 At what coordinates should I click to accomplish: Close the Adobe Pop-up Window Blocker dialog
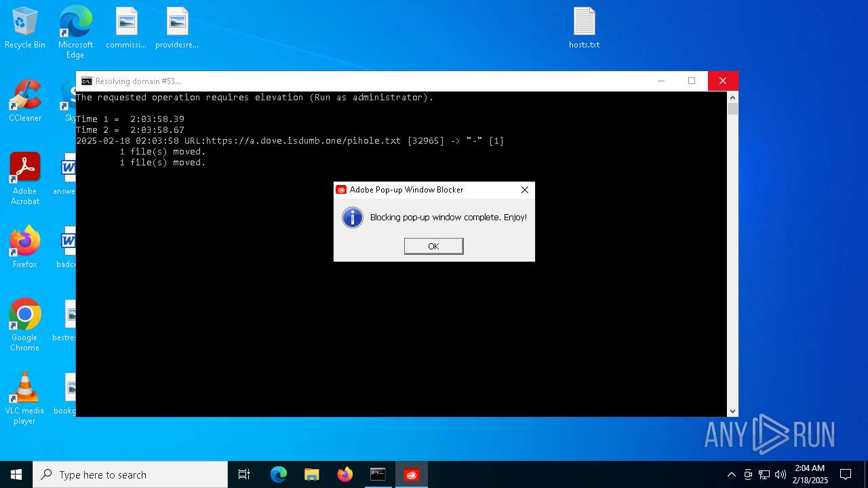524,190
